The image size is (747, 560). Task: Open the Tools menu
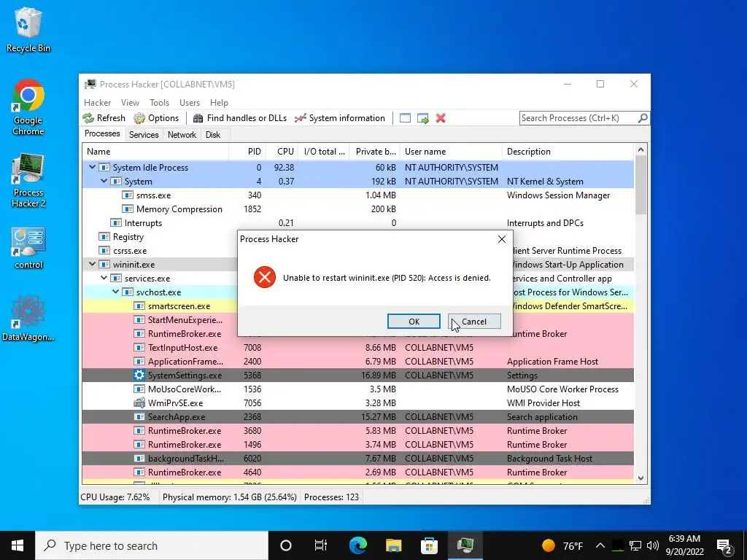159,102
